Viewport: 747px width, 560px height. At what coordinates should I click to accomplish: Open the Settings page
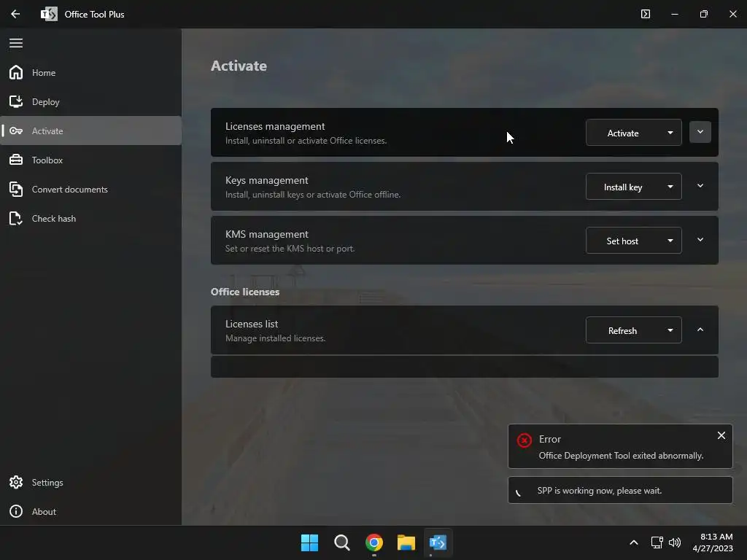(x=90, y=482)
